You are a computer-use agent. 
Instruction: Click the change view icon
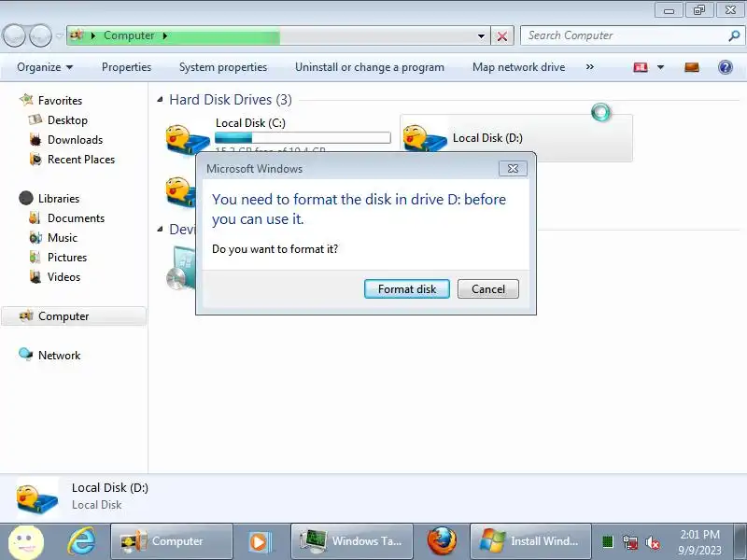coord(641,67)
